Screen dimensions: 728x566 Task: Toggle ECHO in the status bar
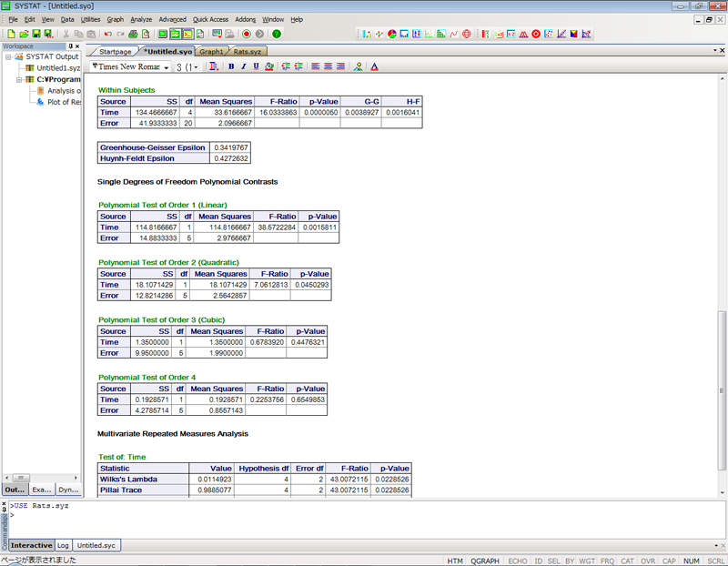point(517,561)
